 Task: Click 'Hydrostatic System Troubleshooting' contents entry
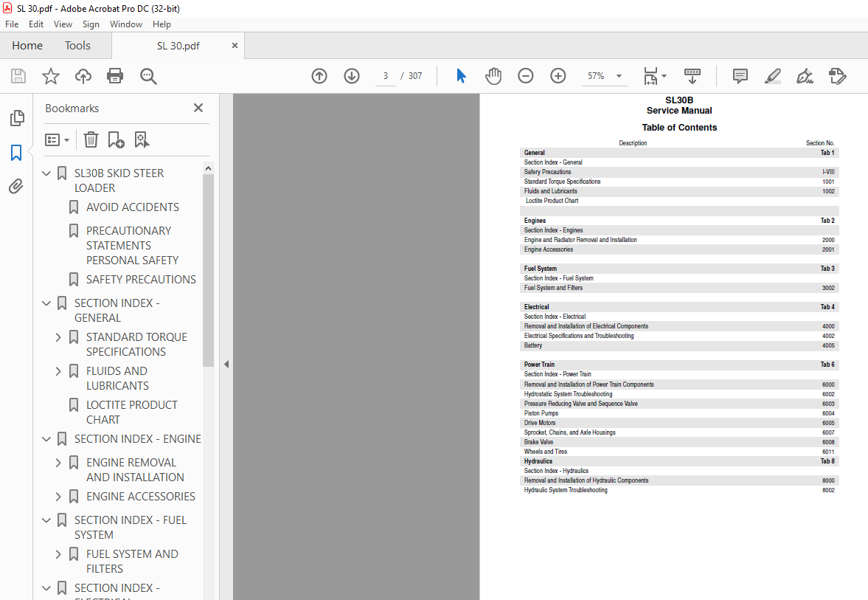click(x=568, y=394)
